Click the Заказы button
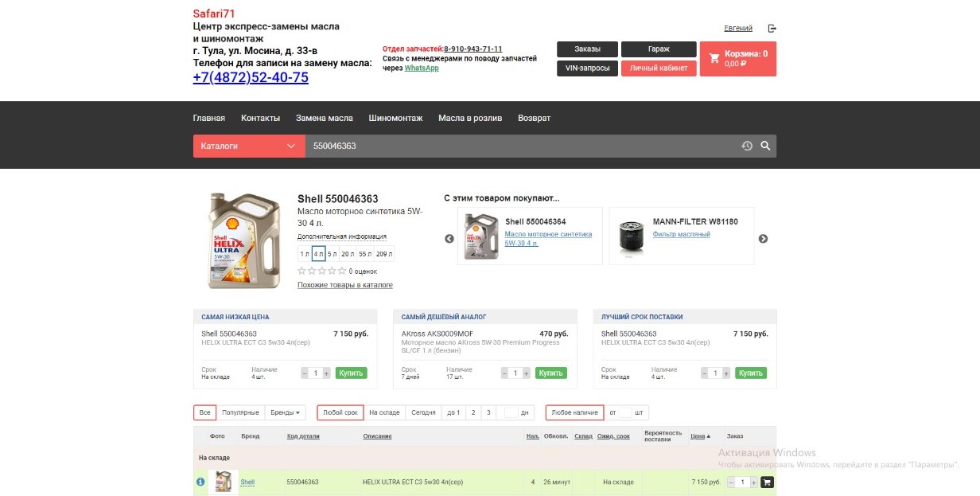This screenshot has width=980, height=496. click(587, 49)
